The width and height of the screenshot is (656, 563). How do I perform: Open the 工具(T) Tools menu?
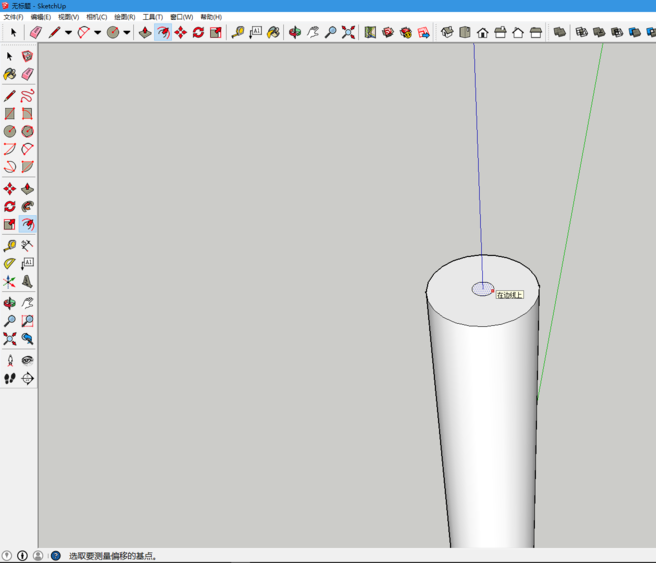click(152, 17)
